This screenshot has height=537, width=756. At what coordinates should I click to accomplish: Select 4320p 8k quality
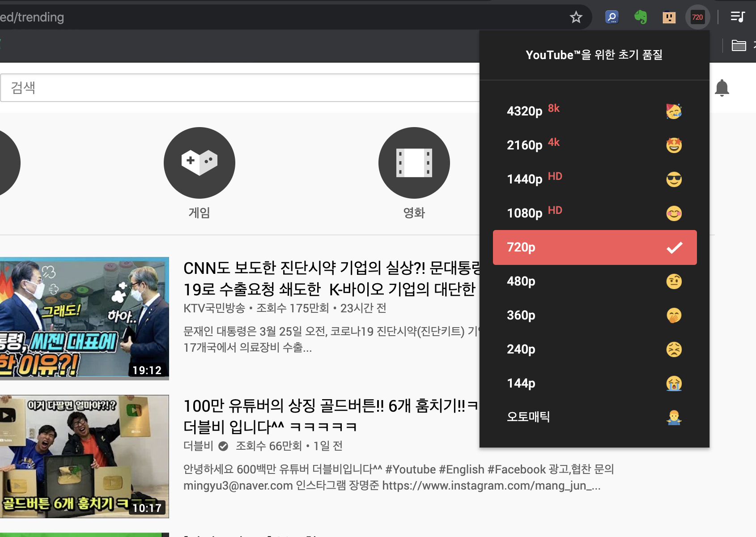pos(595,111)
